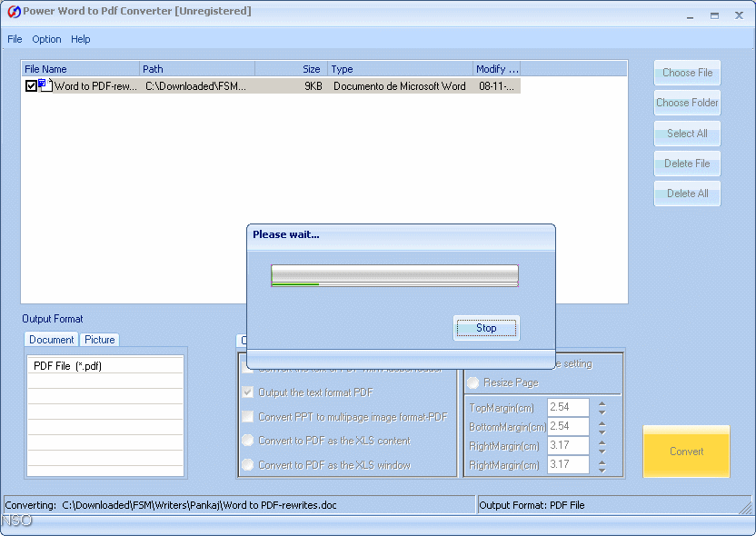The width and height of the screenshot is (756, 536).
Task: Switch to the Document tab
Action: click(51, 339)
